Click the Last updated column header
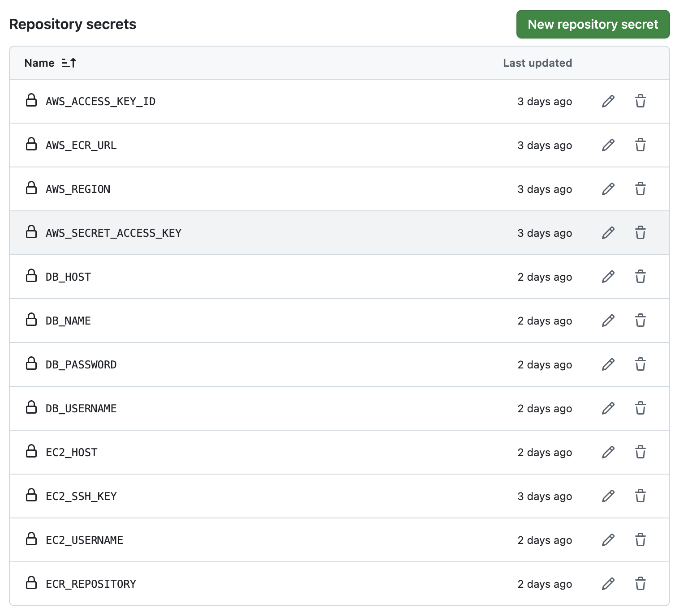679x616 pixels. (537, 63)
